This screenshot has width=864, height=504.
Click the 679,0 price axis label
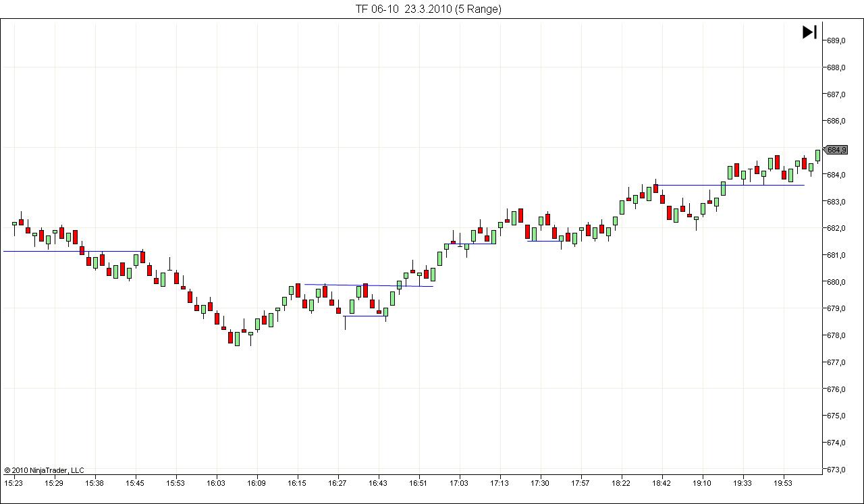[x=836, y=308]
